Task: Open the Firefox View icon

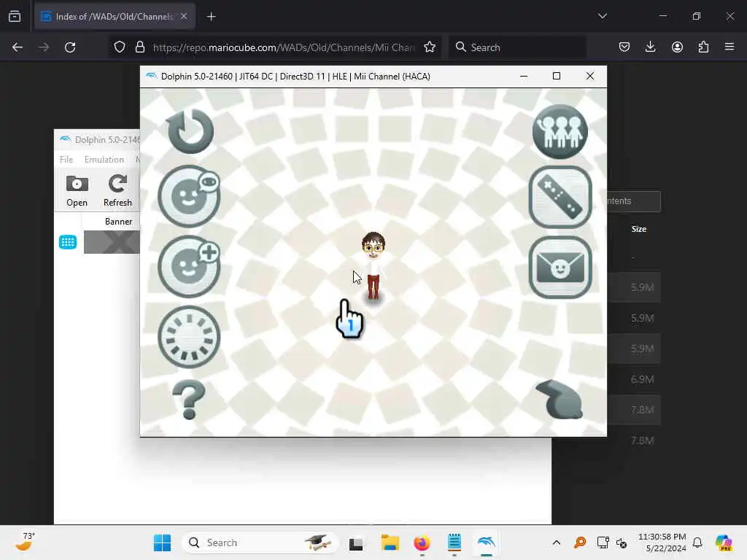Action: (x=15, y=17)
